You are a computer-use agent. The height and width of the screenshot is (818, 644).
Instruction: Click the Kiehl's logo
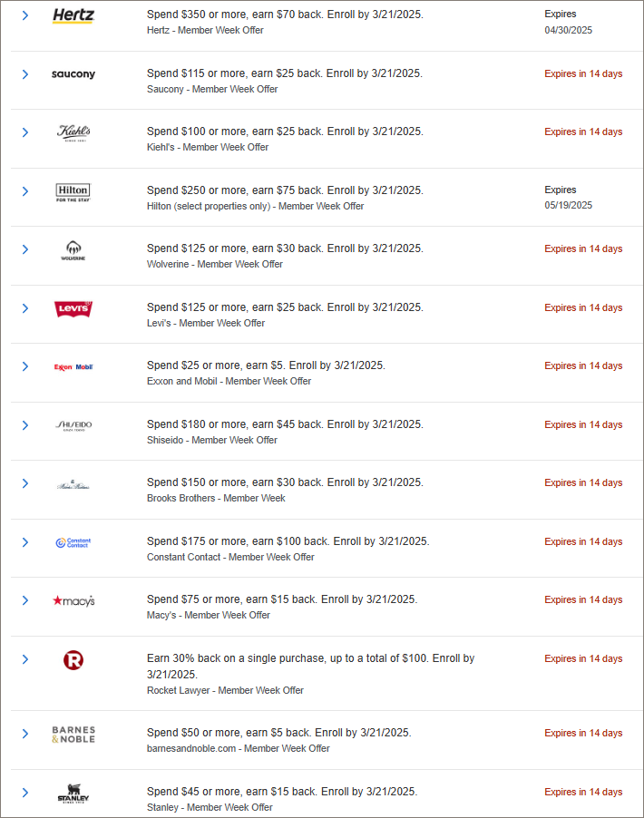click(73, 132)
